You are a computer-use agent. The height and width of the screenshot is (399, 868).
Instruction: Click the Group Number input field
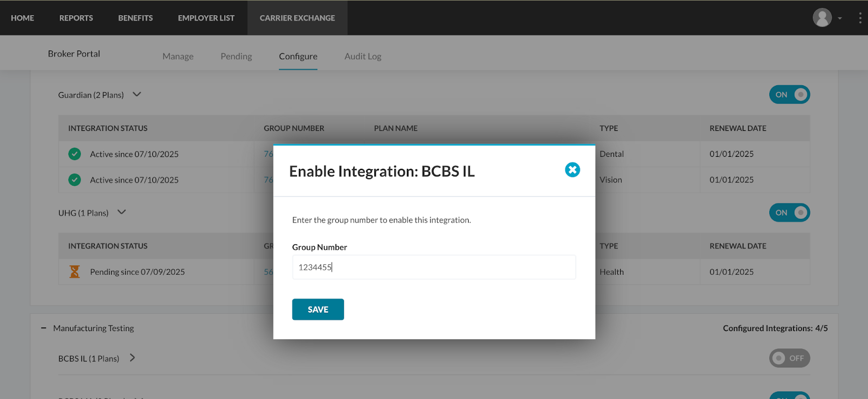tap(434, 267)
